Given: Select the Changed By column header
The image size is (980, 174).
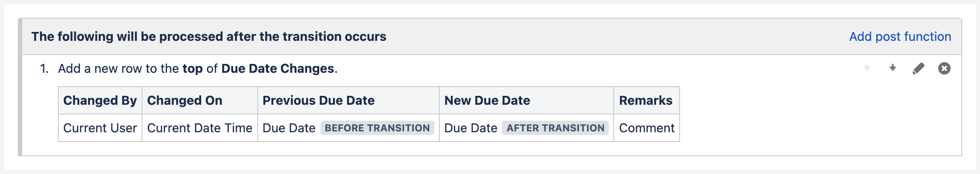Looking at the screenshot, I should (100, 100).
